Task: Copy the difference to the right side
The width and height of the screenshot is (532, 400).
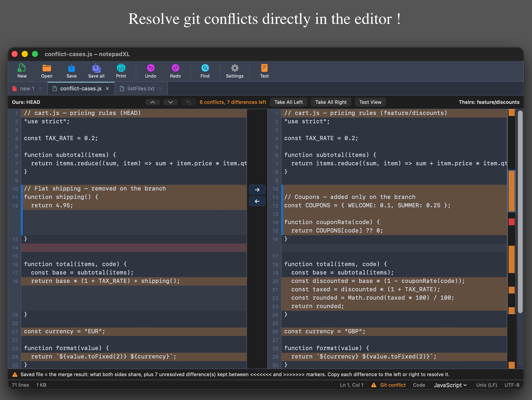Action: pyautogui.click(x=257, y=190)
